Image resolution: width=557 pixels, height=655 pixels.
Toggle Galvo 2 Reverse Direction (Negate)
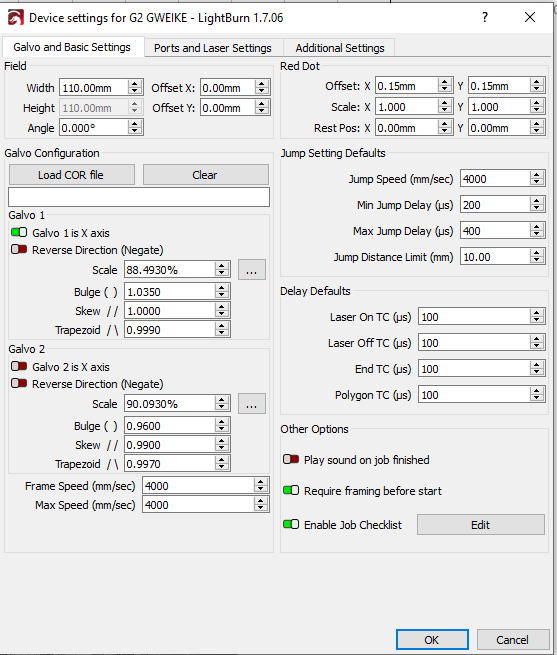[19, 383]
